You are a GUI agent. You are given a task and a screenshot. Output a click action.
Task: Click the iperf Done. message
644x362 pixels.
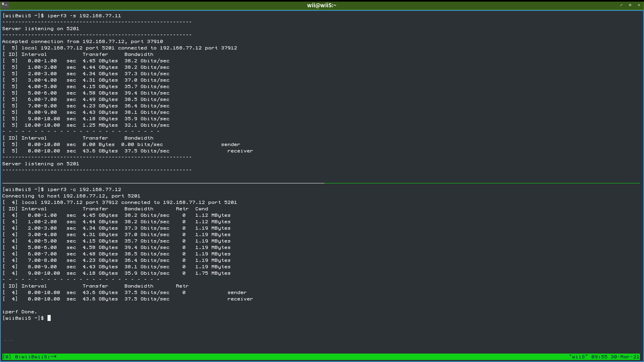pyautogui.click(x=20, y=312)
